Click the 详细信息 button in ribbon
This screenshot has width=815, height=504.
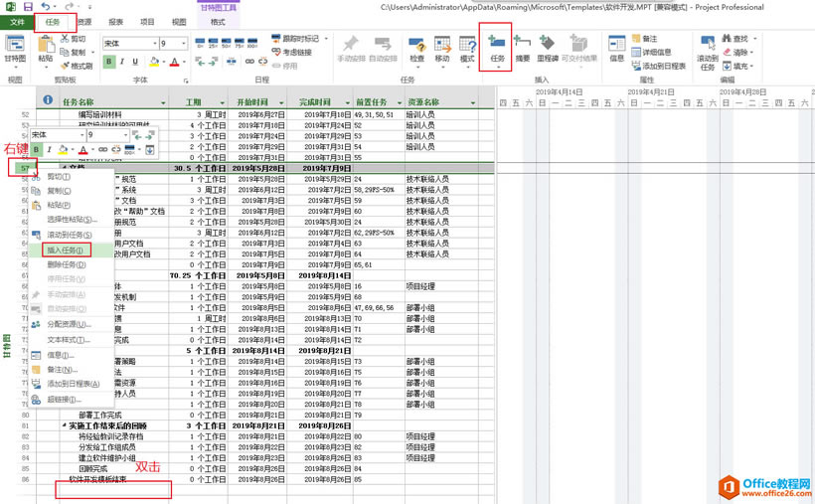pos(651,52)
